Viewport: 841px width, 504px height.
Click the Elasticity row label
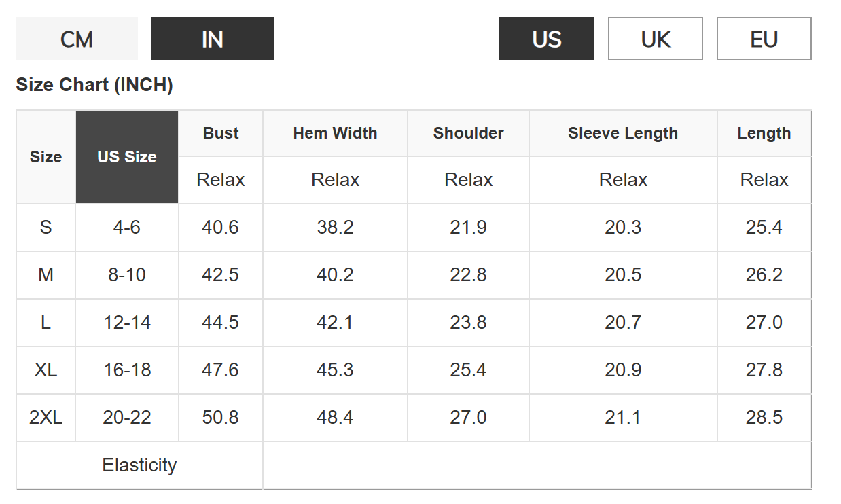tap(139, 465)
